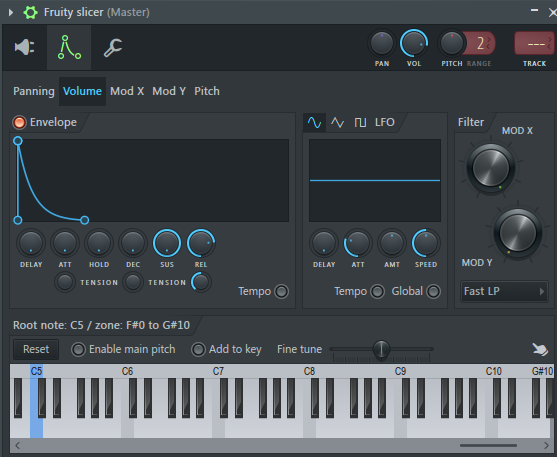Open the wrench miscellaneous settings tab
Viewport: 557px width, 457px height.
tap(113, 47)
